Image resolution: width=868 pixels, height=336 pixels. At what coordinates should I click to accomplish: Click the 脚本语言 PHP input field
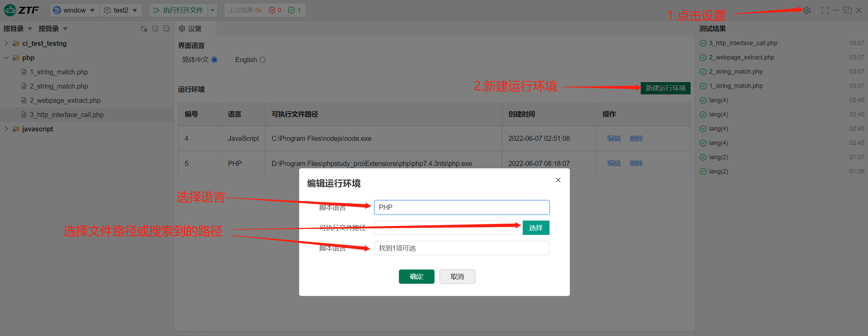(x=461, y=207)
